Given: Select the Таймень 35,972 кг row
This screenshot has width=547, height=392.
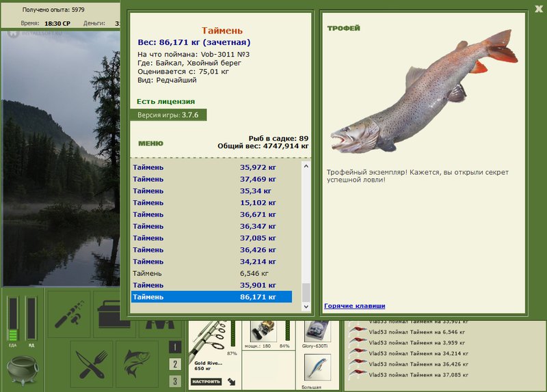Looking at the screenshot, I should 211,167.
